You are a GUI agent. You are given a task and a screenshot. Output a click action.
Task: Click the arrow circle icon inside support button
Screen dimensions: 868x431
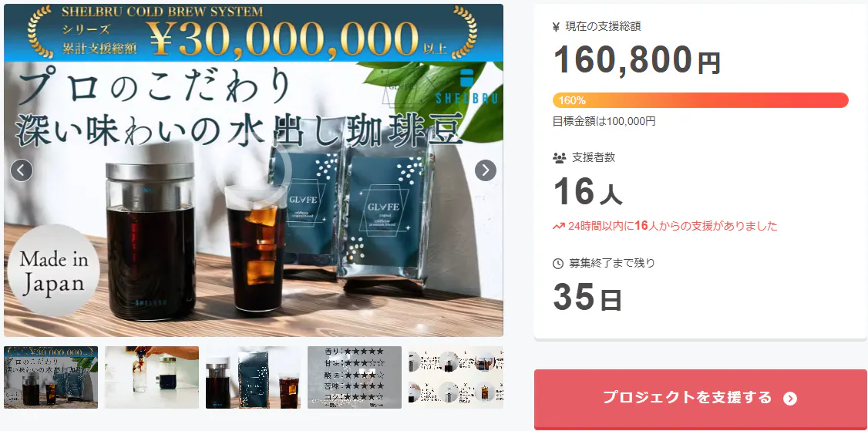tap(790, 399)
